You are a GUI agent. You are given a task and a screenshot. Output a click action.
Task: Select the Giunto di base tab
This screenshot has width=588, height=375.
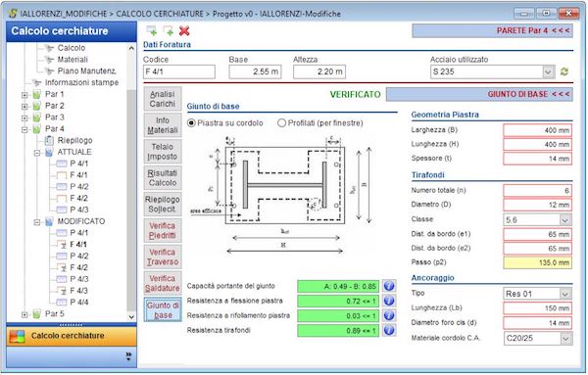163,309
